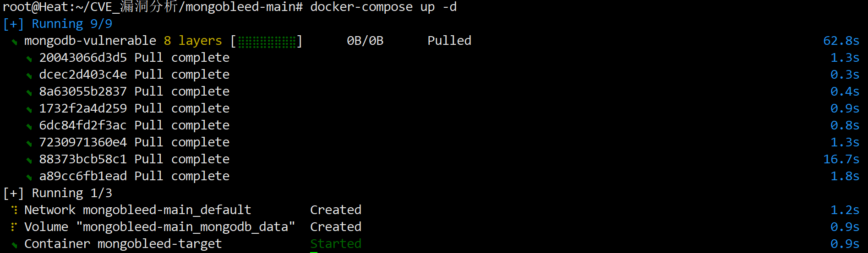The width and height of the screenshot is (868, 253).
Task: Click the green "Started" status text
Action: pyautogui.click(x=336, y=244)
